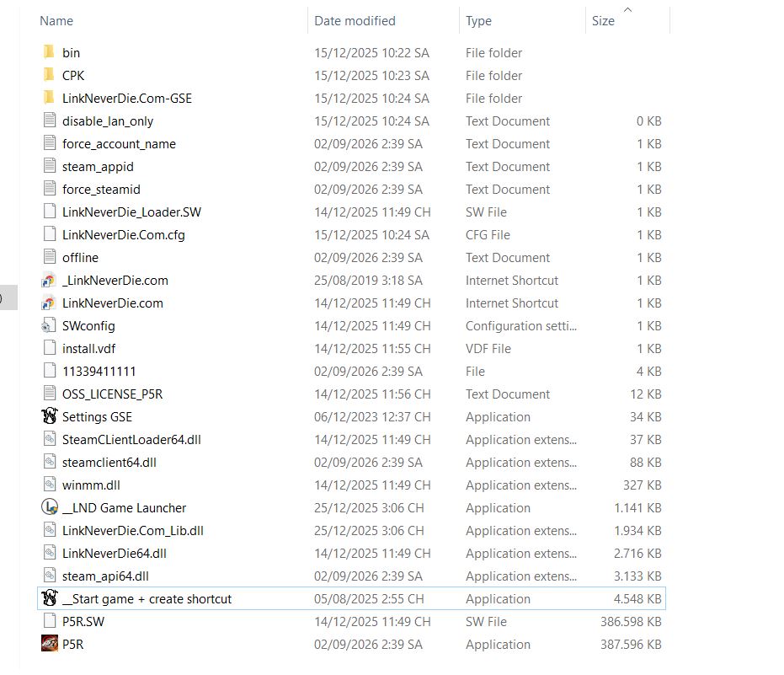
Task: Sort by the Date modified column header
Action: point(355,21)
